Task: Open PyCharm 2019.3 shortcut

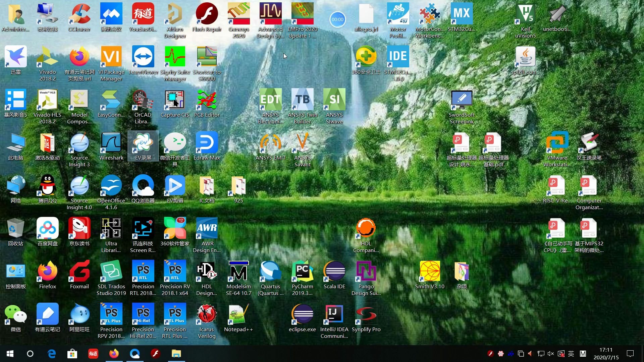Action: pos(302,278)
